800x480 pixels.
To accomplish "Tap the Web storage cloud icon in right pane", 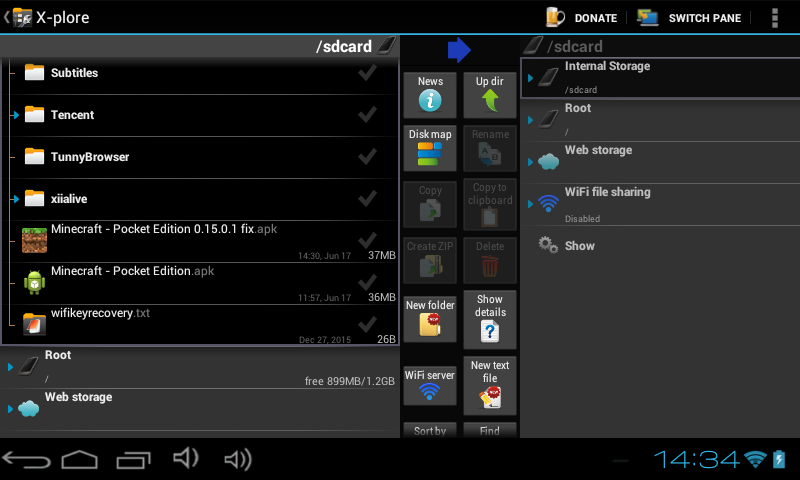I will [x=548, y=161].
